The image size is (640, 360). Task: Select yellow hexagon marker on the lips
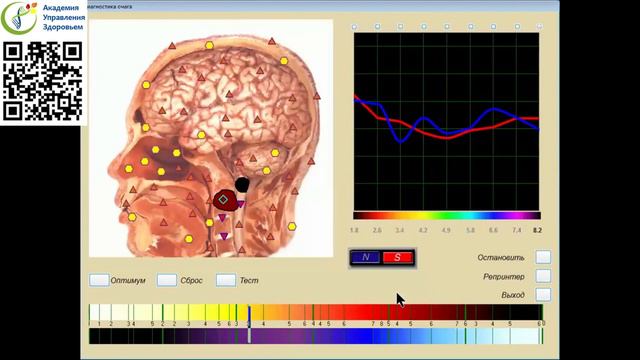coord(132,217)
